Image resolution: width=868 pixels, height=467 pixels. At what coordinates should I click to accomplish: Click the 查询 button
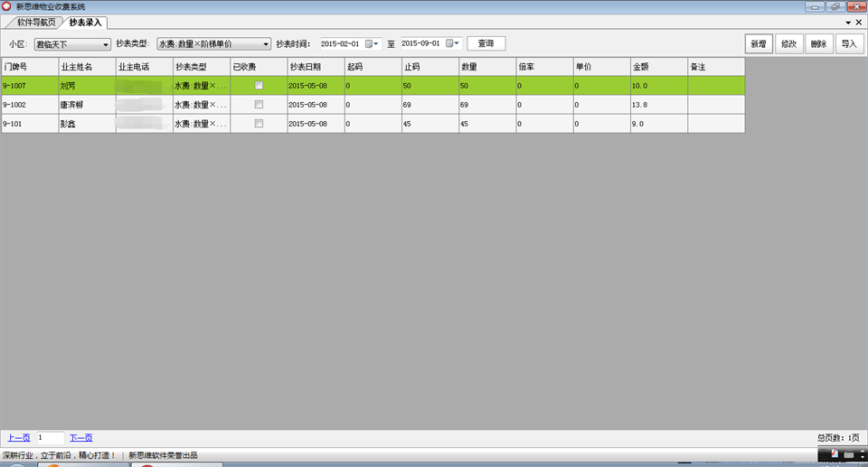486,43
